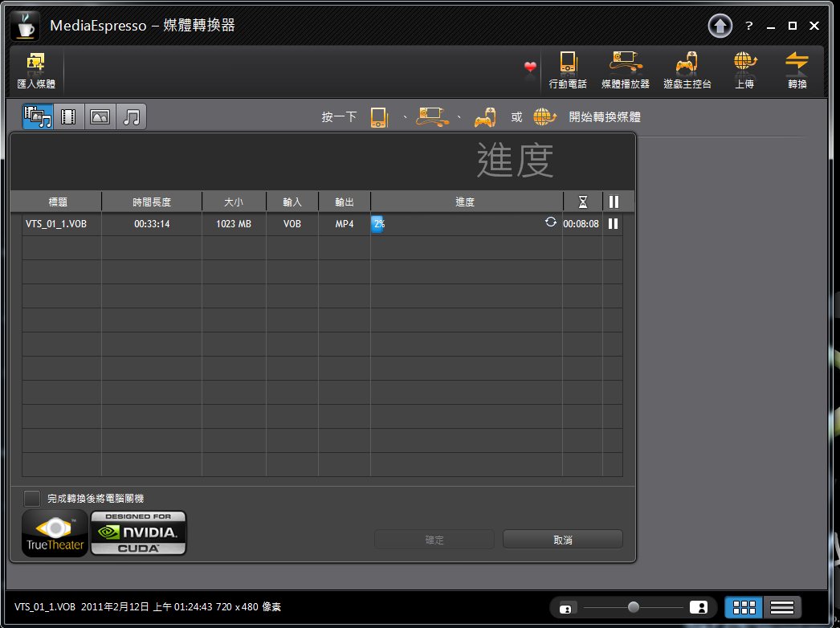Click the hourglass remaining-time column header
Viewport: 840px width, 628px height.
[x=583, y=202]
